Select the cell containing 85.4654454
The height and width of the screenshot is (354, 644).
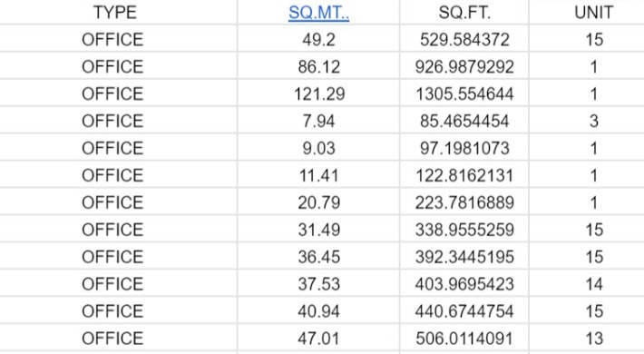464,121
